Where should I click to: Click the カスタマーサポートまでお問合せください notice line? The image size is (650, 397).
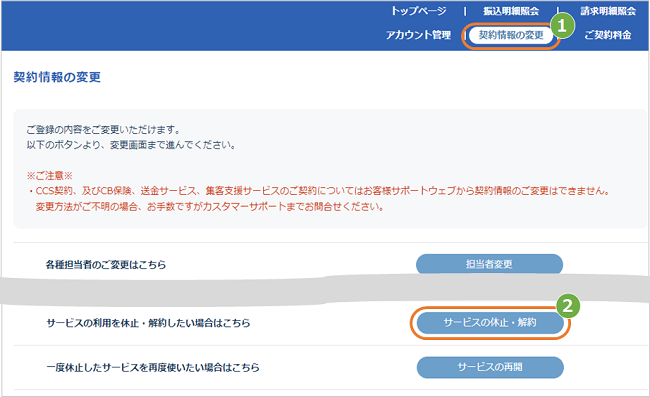coord(209,207)
